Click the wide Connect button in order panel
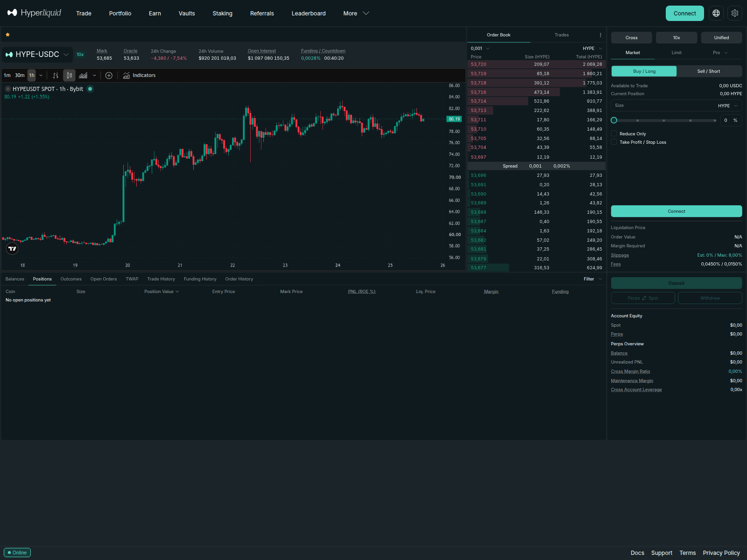 [677, 211]
